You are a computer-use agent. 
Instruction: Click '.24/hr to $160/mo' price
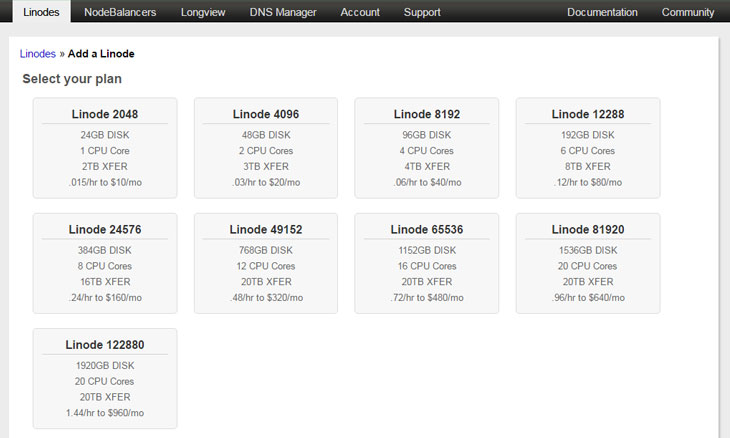click(105, 298)
